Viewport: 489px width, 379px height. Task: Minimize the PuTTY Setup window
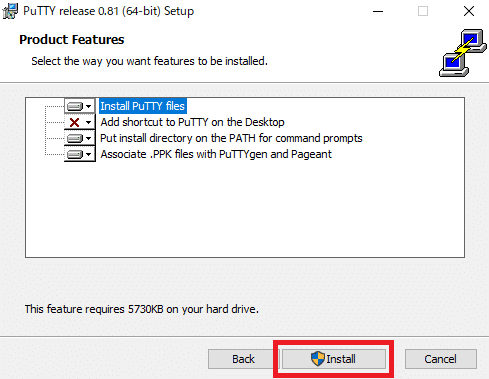(x=378, y=11)
